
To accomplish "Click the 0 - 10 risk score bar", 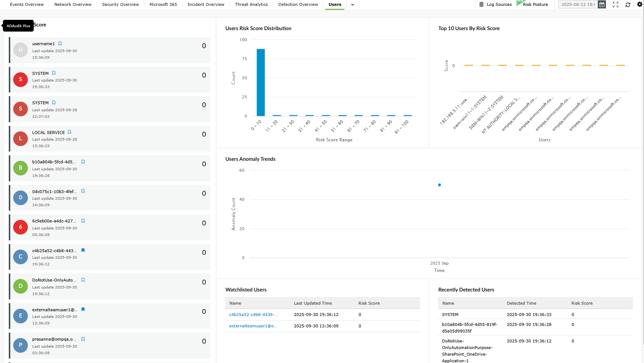I will pos(261,83).
